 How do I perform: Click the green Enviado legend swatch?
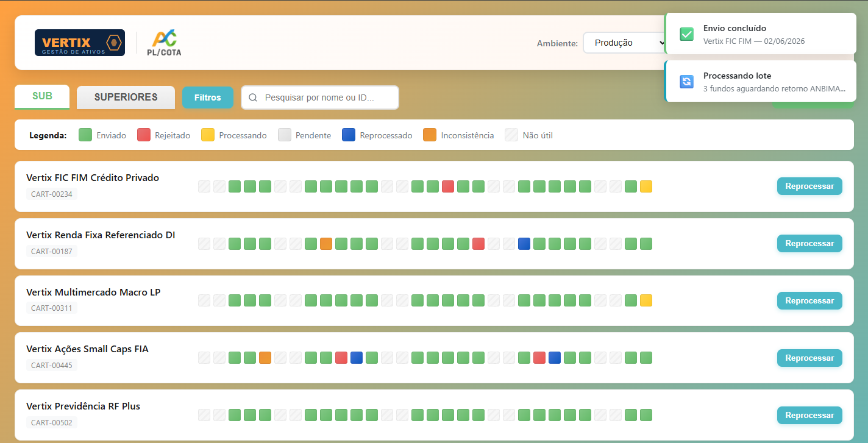tap(85, 135)
